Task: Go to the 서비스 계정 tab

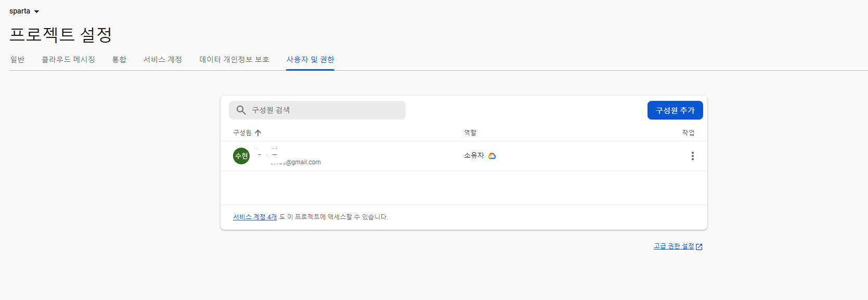Action: tap(163, 60)
